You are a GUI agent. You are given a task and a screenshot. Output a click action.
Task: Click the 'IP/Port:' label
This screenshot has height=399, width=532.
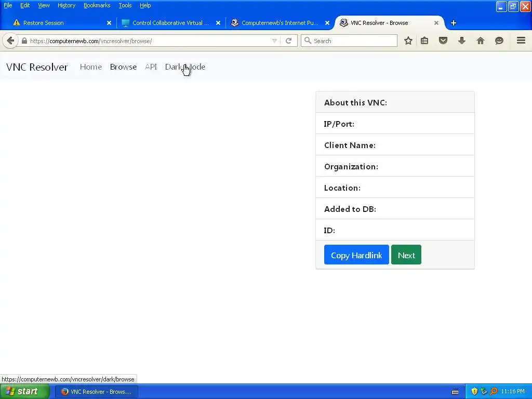339,124
